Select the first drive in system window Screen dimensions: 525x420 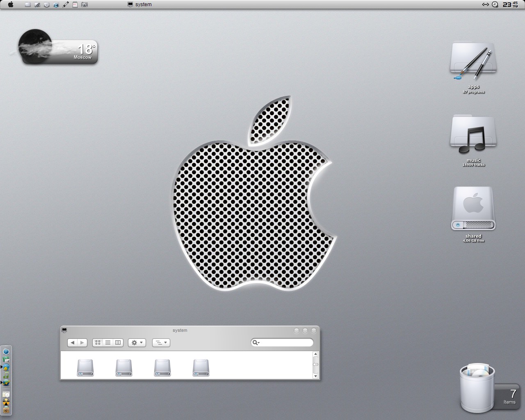85,368
